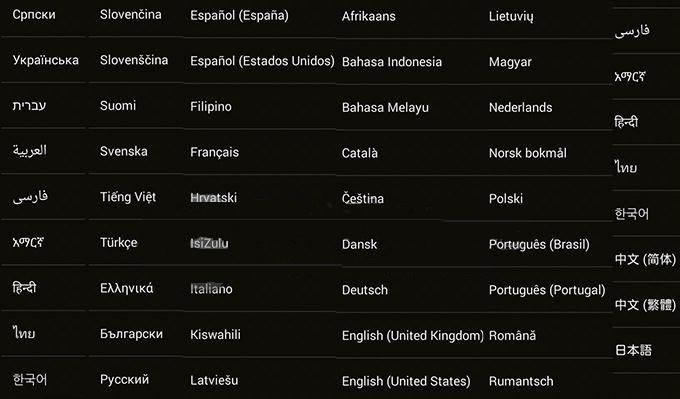Screen dimensions: 680x399
Task: Select Bahasa Melayu from the list
Action: 385,108
